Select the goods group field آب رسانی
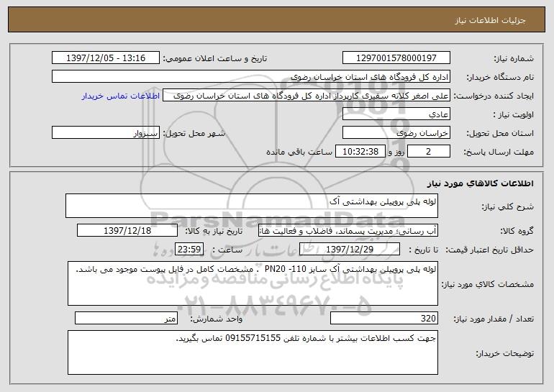 point(348,231)
